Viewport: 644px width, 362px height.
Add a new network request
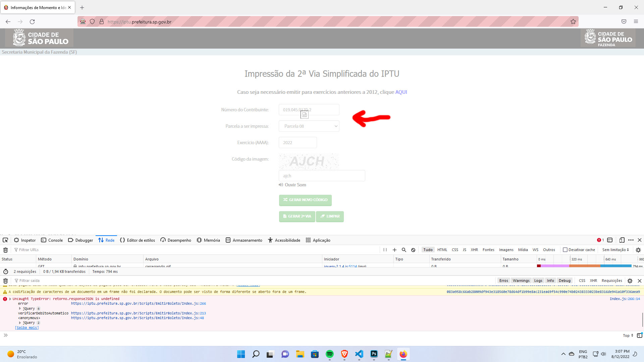(x=394, y=250)
